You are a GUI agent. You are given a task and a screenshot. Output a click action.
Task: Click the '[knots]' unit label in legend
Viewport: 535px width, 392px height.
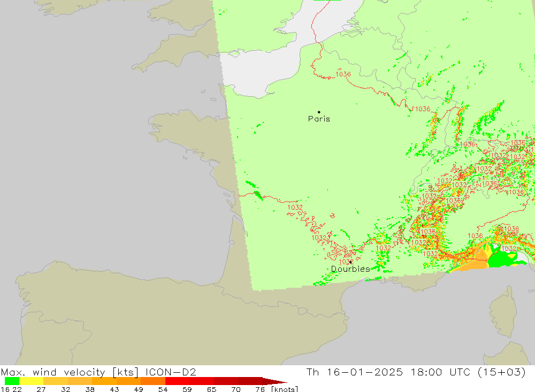click(x=285, y=389)
